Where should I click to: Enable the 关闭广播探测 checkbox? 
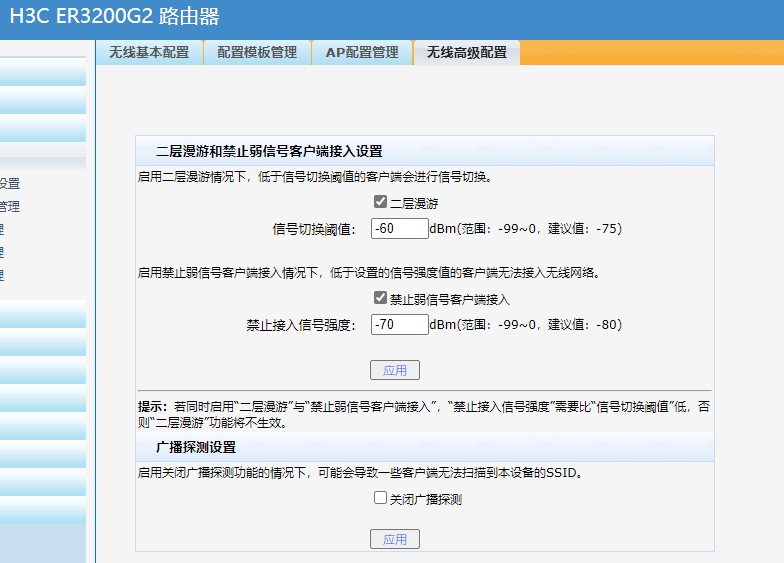click(380, 498)
